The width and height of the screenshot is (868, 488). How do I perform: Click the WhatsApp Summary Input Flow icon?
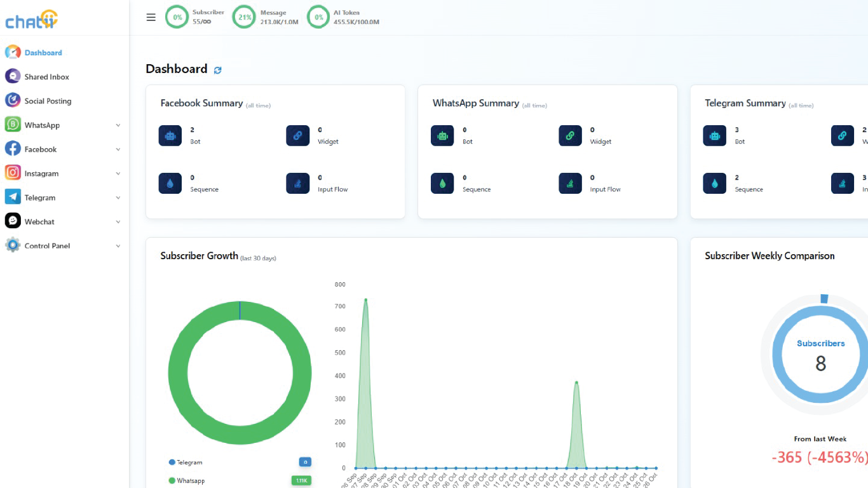click(570, 183)
